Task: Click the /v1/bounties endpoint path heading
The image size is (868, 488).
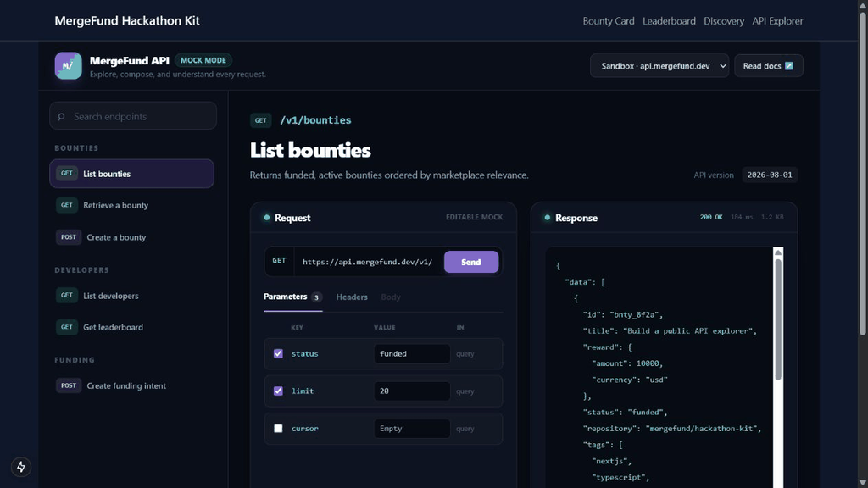Action: [x=315, y=120]
